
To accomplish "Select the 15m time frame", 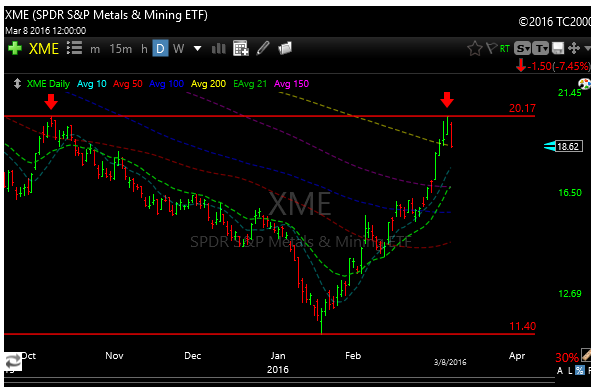I will pyautogui.click(x=121, y=49).
